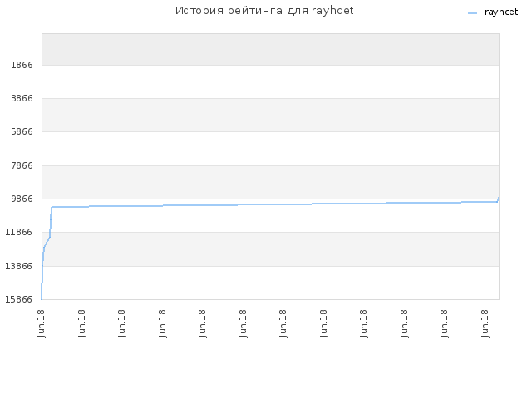The image size is (532, 399).
Task: Click the chart title text
Action: click(264, 11)
